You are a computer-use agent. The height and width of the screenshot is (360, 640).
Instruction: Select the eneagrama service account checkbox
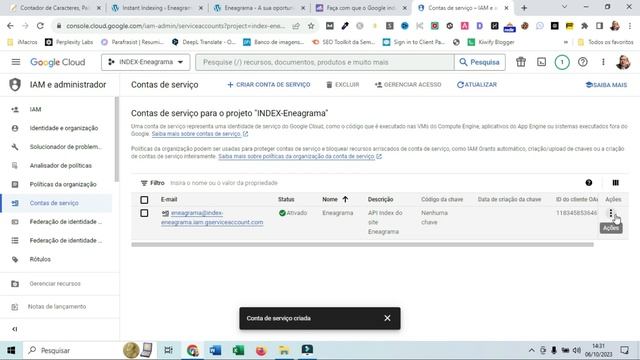pyautogui.click(x=144, y=213)
